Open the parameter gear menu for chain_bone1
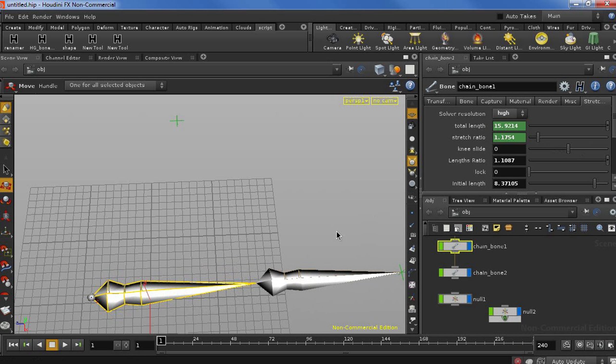This screenshot has height=364, width=616. point(564,86)
